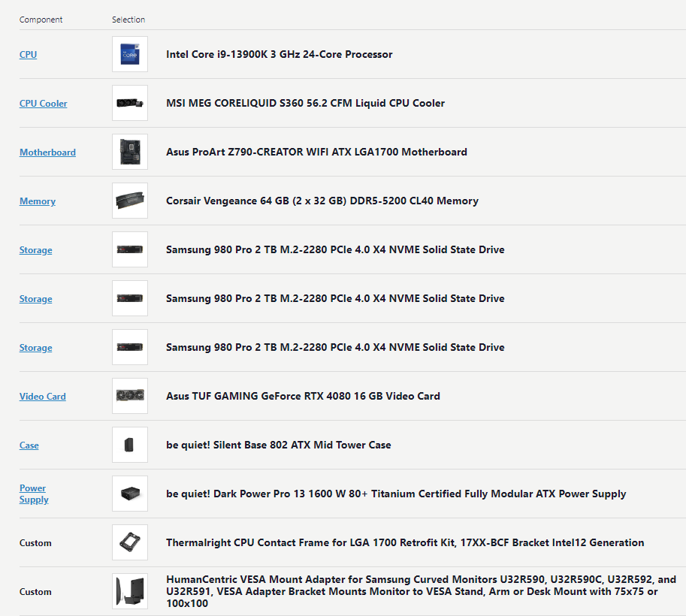Screen dimensions: 686x616
Task: Open the Memory component link
Action: point(37,201)
